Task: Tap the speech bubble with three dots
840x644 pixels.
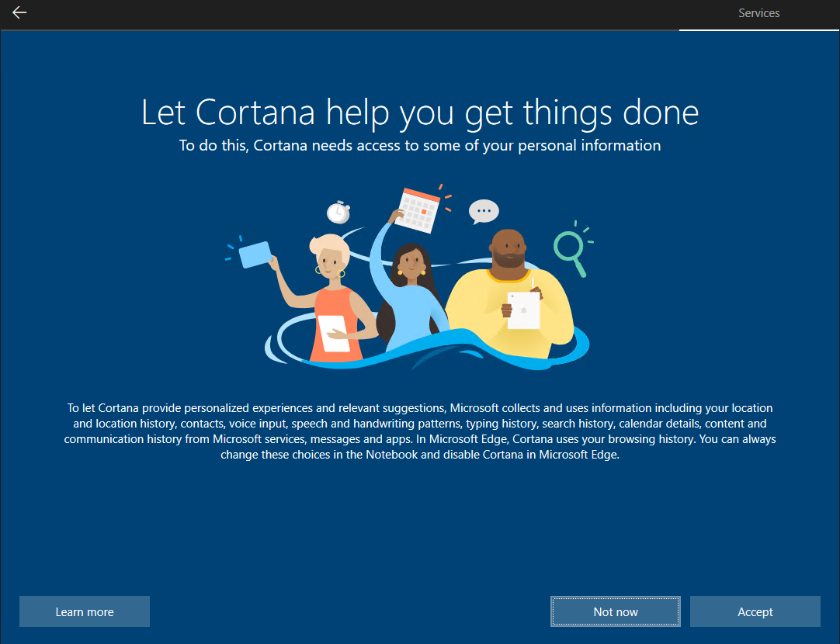Action: (484, 210)
